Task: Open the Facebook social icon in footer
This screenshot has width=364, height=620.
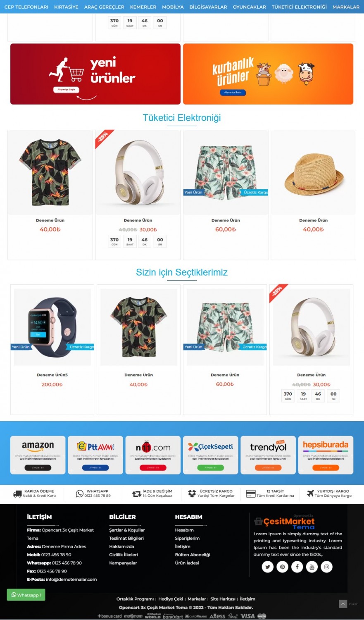Action: 297,567
